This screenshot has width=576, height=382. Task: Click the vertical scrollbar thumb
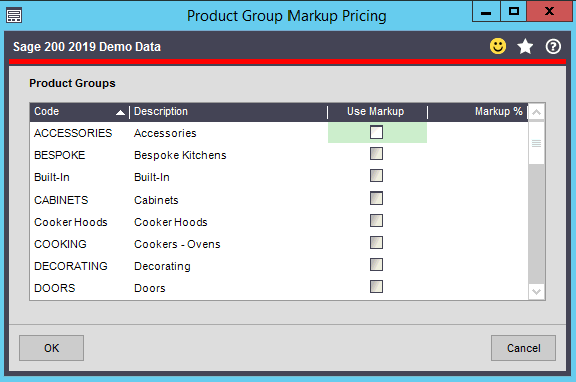(x=536, y=143)
